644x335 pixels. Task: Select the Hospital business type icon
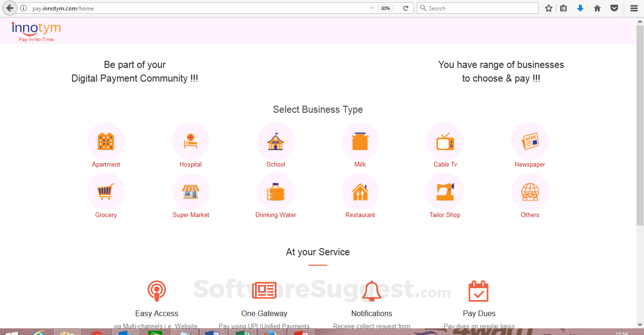click(190, 141)
